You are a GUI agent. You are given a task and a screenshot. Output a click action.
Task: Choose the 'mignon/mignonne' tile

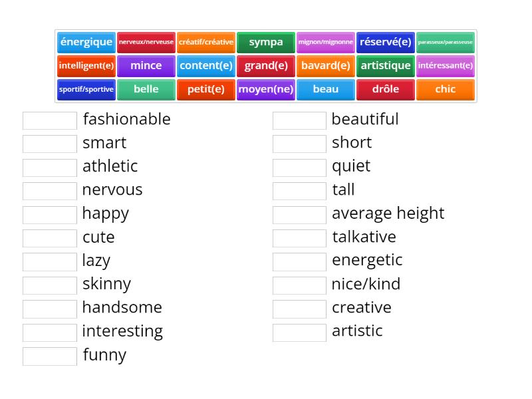[326, 43]
